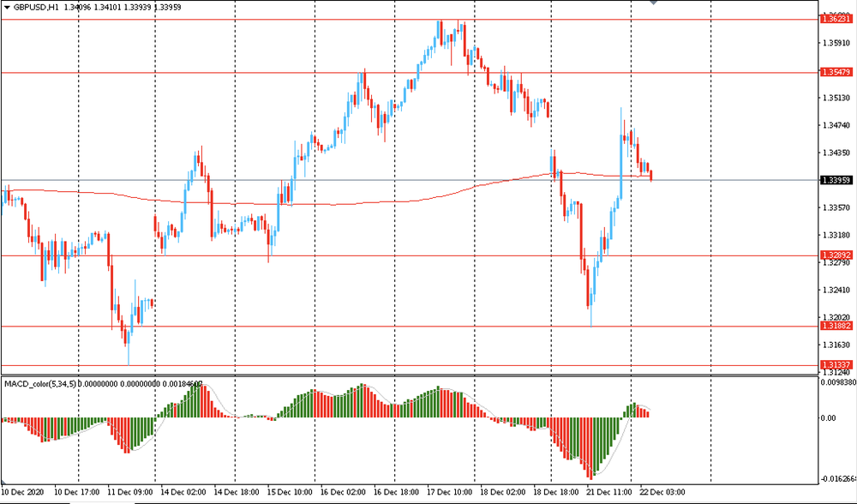The width and height of the screenshot is (857, 504).
Task: Click the 1.35910 value on price axis
Action: click(x=836, y=43)
